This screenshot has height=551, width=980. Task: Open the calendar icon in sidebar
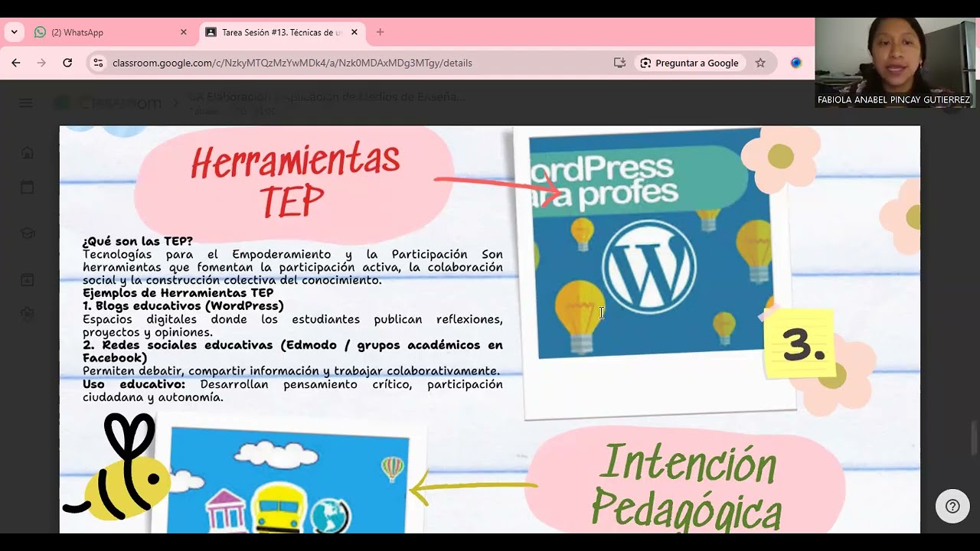coord(27,187)
